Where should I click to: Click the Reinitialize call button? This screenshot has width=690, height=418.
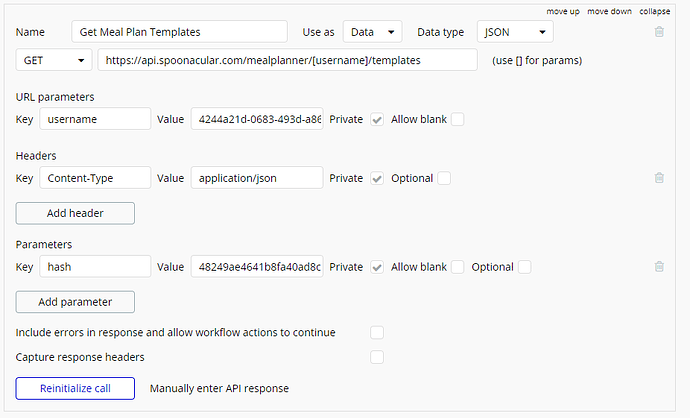[75, 388]
